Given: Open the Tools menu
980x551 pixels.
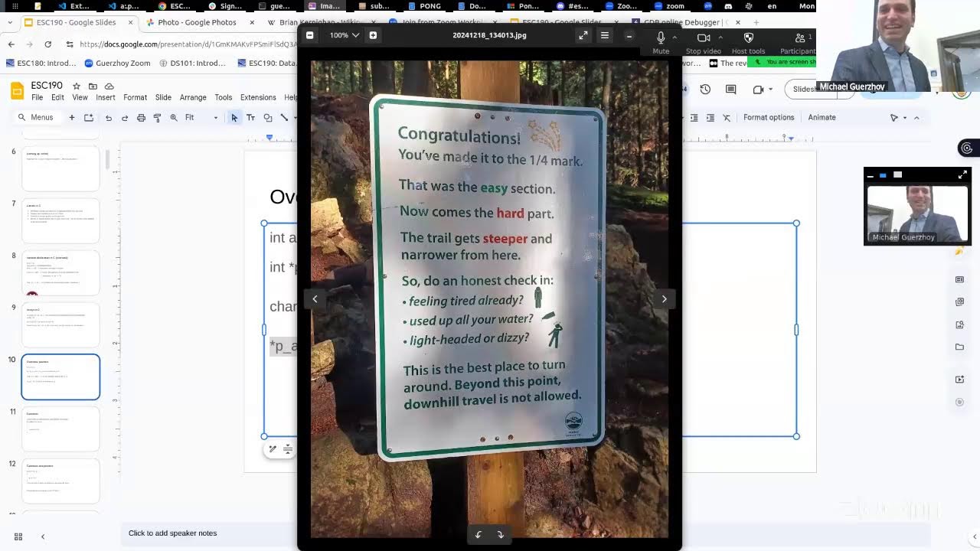Looking at the screenshot, I should [x=224, y=97].
